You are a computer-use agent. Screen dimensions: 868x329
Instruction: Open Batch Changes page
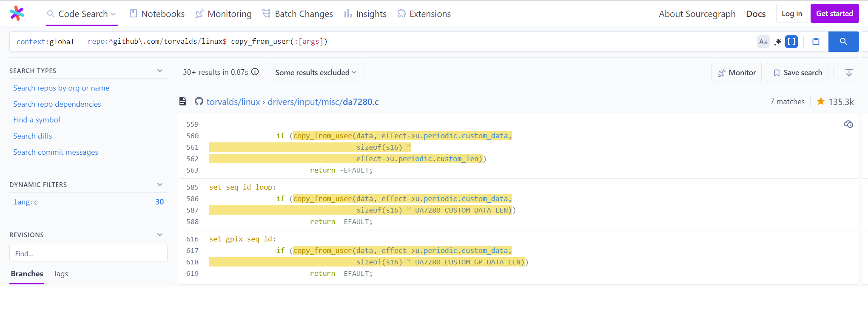(x=298, y=14)
